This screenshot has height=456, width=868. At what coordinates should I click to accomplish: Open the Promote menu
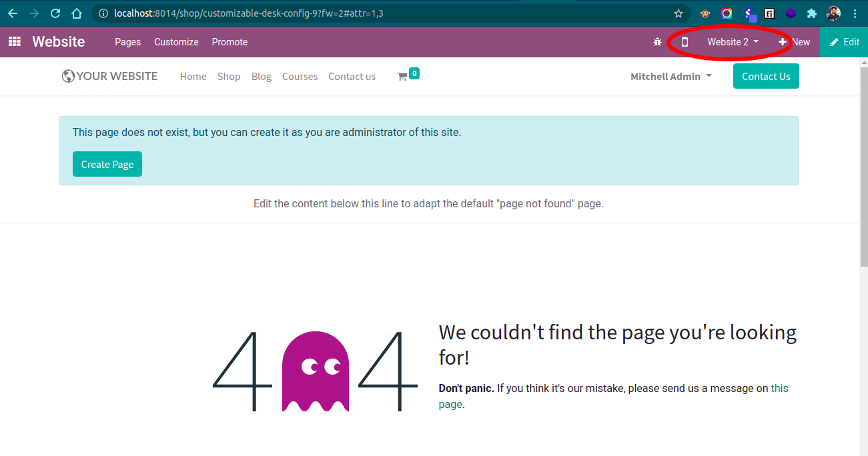point(230,42)
